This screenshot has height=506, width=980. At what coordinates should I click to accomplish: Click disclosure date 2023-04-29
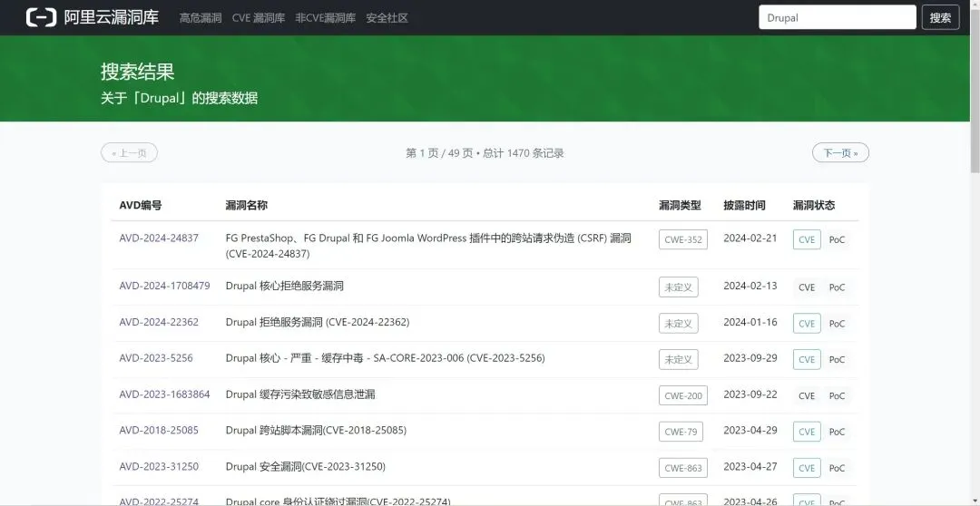(x=750, y=431)
